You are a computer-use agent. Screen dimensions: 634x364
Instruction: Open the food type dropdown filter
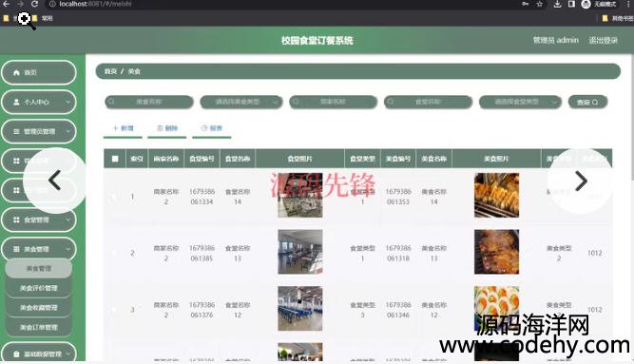pos(241,102)
